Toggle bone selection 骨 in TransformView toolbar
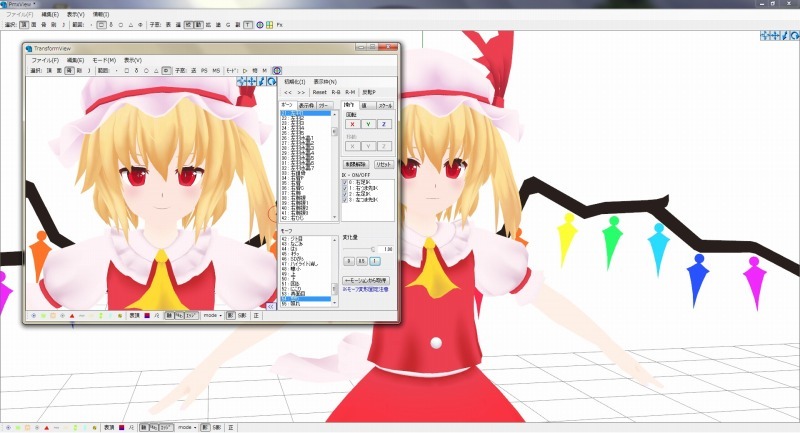Screen dimensions: 800x433 (x=69, y=70)
